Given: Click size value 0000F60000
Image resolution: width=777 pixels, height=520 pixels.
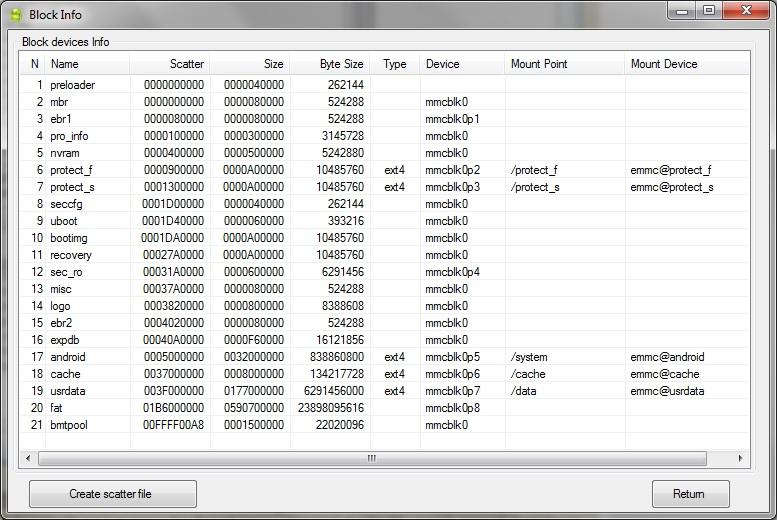Looking at the screenshot, I should pos(254,340).
